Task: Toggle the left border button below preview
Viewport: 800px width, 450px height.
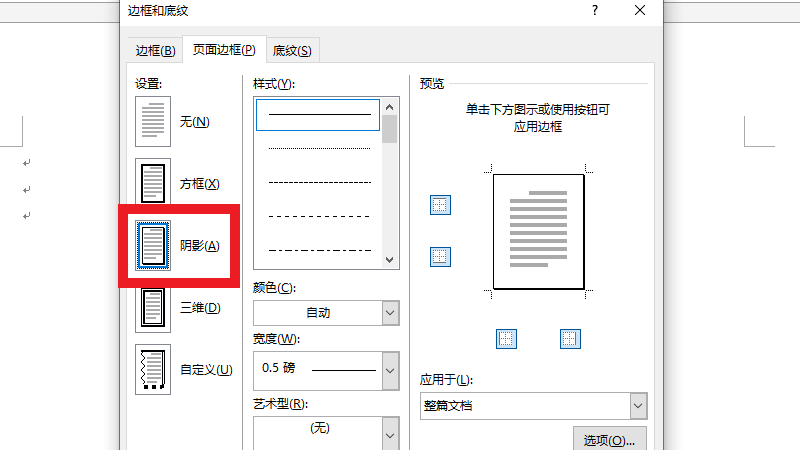Action: click(507, 339)
